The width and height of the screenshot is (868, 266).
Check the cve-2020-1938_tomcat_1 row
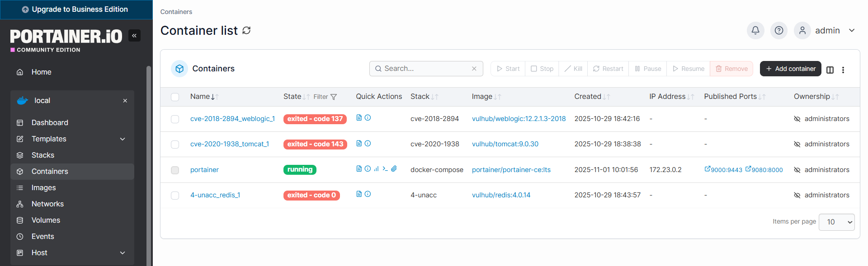[x=175, y=145]
